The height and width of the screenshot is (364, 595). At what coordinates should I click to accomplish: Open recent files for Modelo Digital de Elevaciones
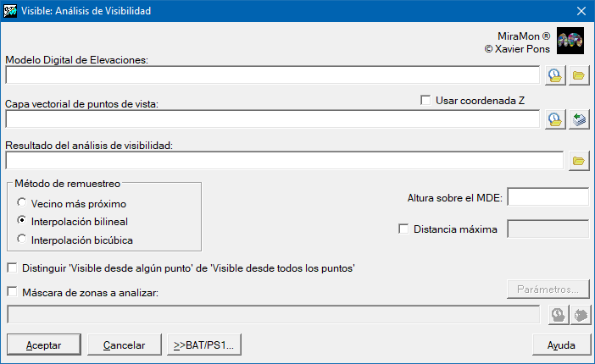pos(554,75)
